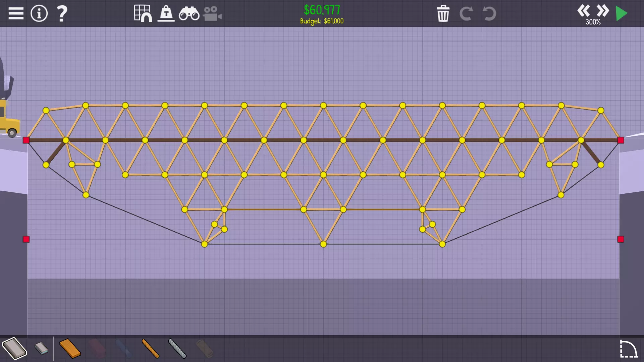
Task: Select the wood plank material
Action: 70,349
